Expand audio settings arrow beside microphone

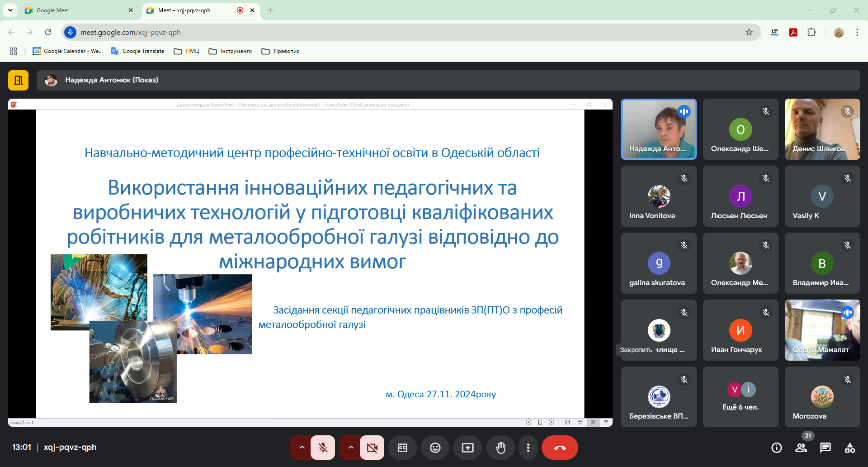[302, 448]
